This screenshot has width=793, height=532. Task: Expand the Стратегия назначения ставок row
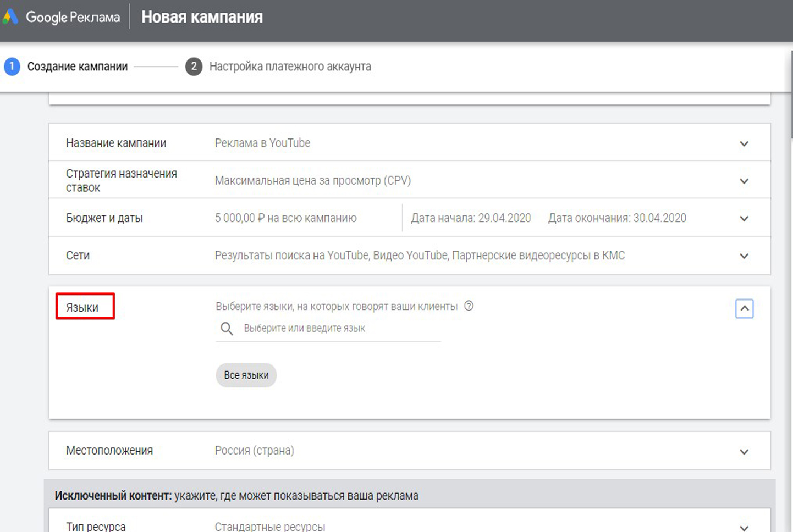[x=744, y=181]
